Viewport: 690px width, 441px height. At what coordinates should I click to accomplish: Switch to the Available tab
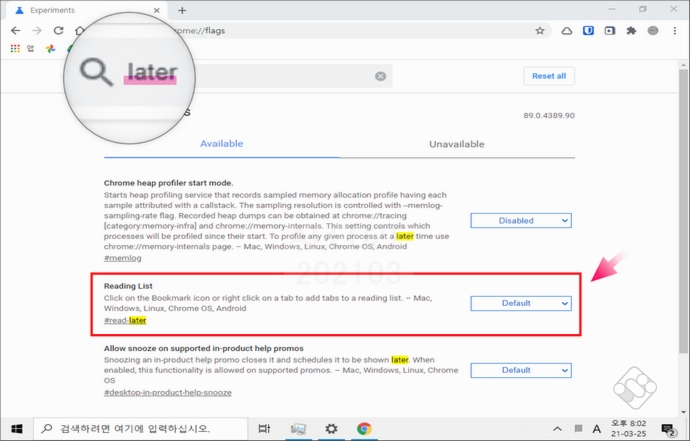pos(221,144)
